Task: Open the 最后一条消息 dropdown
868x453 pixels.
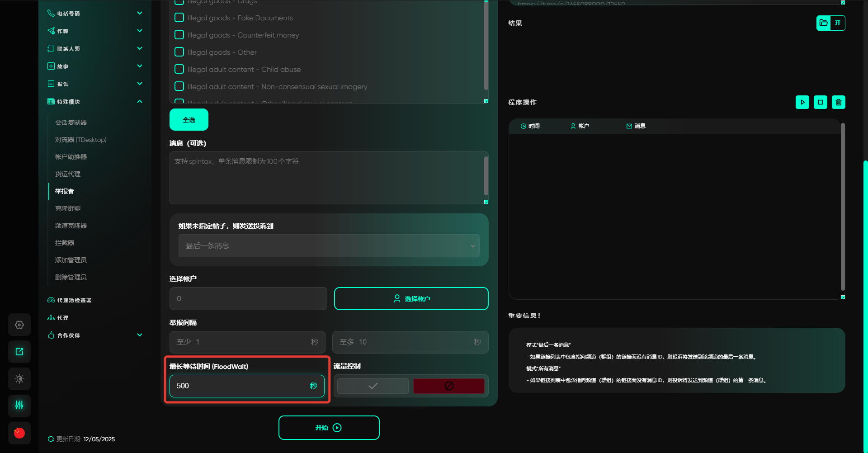Action: point(329,246)
